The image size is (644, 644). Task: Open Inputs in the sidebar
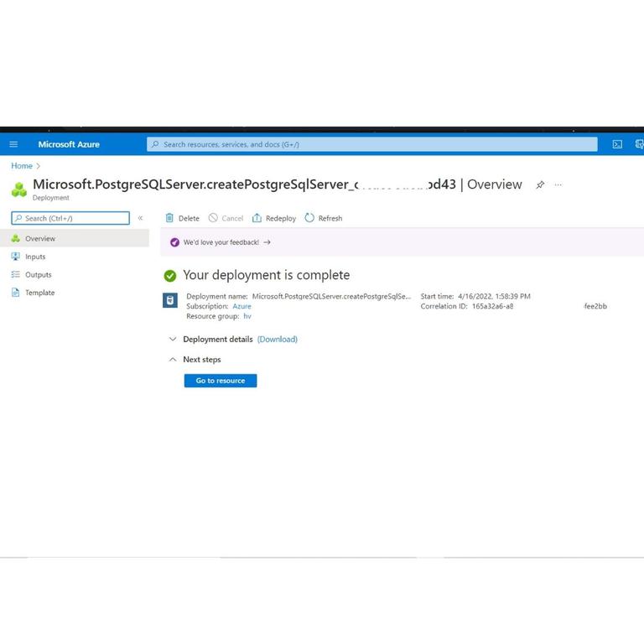[x=35, y=257]
